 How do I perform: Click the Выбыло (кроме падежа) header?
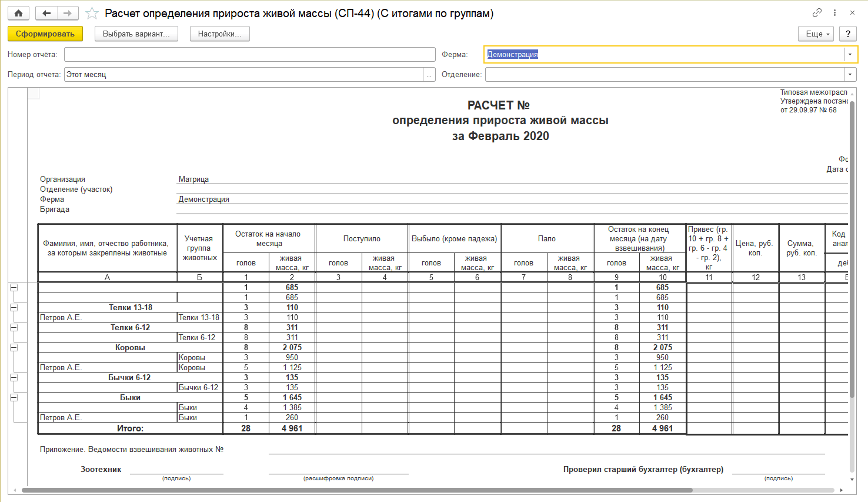(455, 239)
